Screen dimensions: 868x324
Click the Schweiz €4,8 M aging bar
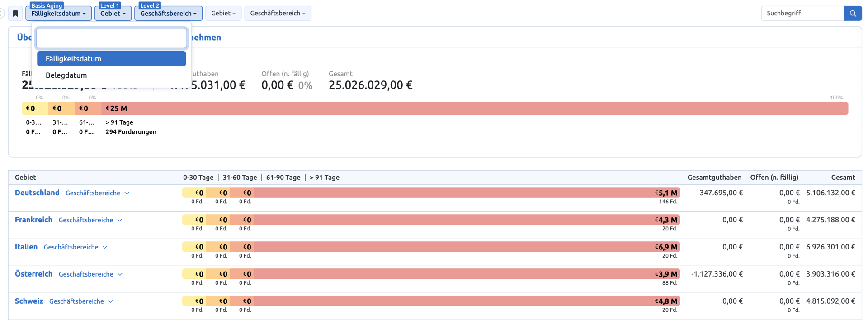[467, 301]
